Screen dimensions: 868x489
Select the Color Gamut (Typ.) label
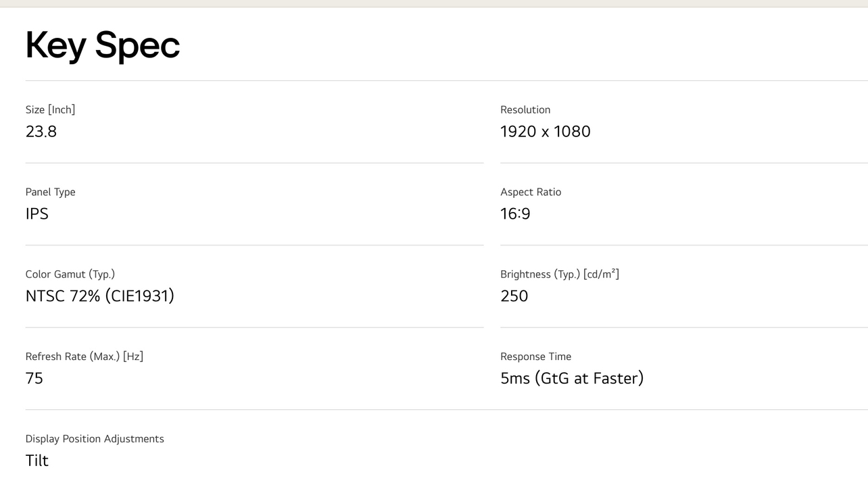70,274
